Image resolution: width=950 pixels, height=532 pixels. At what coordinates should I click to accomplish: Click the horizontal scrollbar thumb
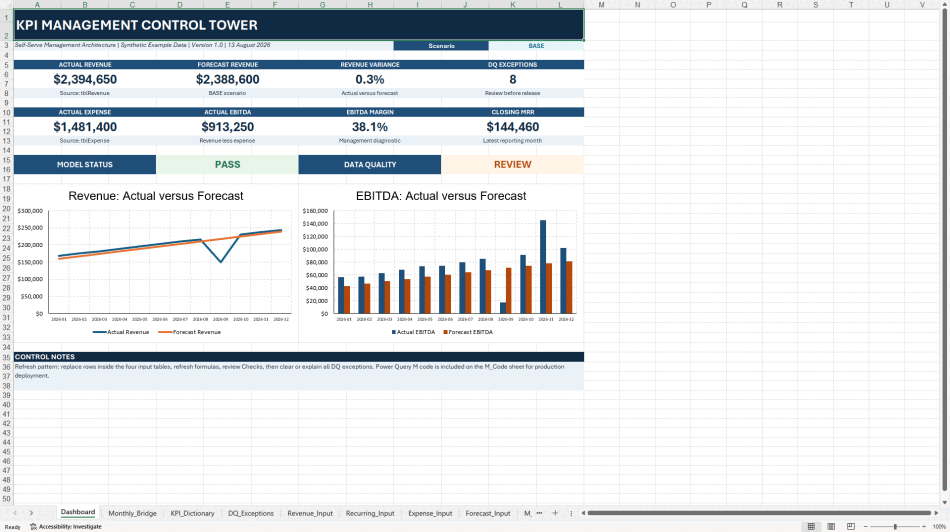759,513
